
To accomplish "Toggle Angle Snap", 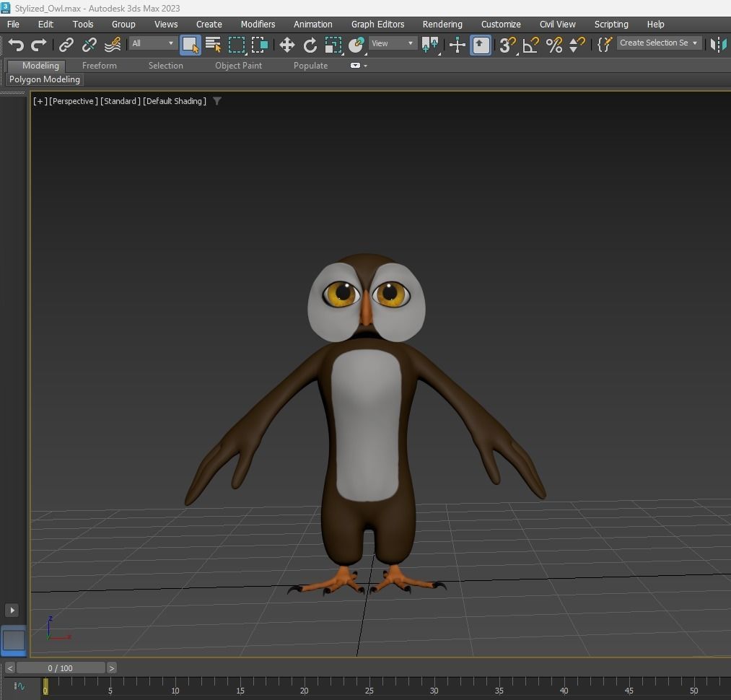I will [x=530, y=45].
